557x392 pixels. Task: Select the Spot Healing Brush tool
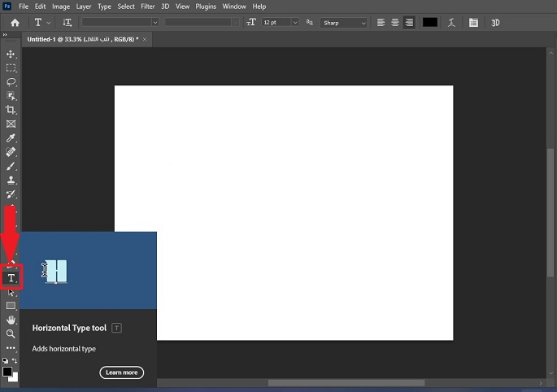11,152
